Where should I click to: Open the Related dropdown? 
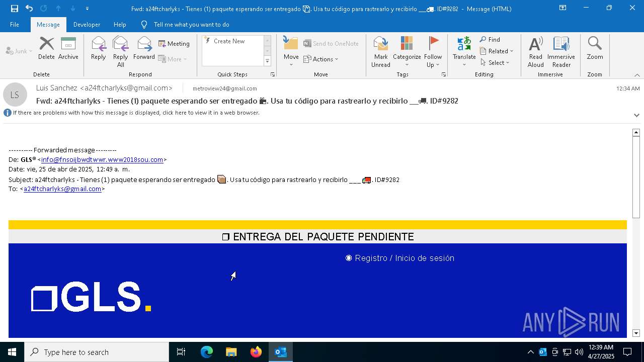tap(497, 51)
